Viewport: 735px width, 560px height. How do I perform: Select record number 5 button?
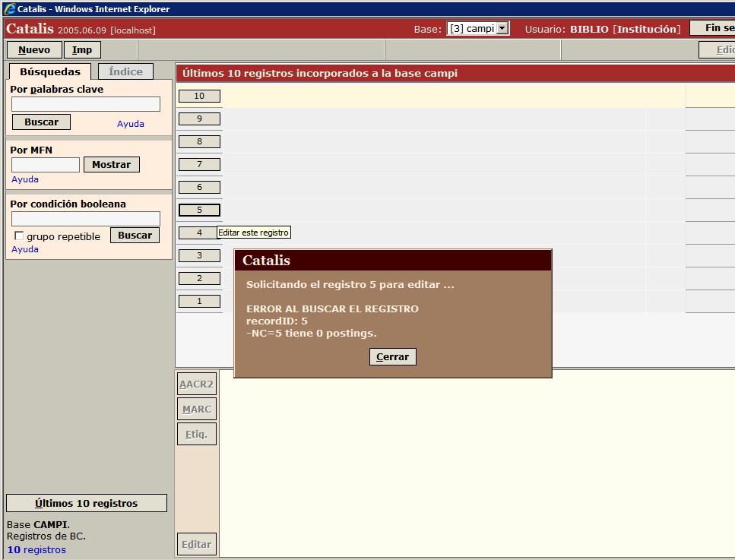[199, 210]
